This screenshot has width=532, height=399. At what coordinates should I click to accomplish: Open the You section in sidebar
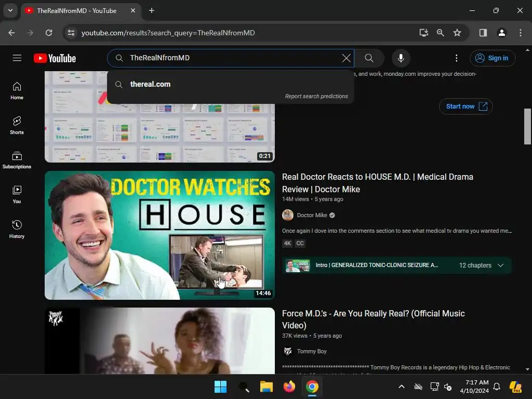(x=17, y=194)
